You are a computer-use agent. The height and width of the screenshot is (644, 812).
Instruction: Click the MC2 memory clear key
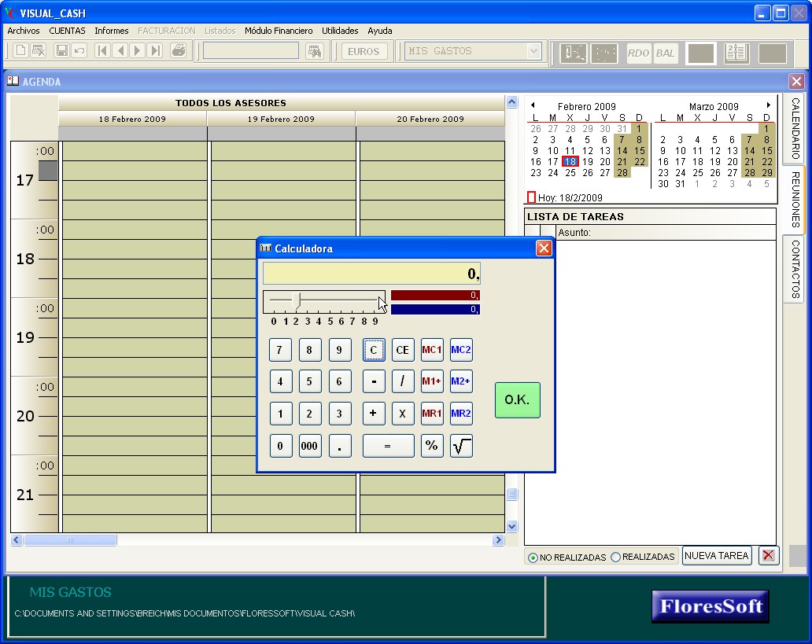pyautogui.click(x=461, y=350)
